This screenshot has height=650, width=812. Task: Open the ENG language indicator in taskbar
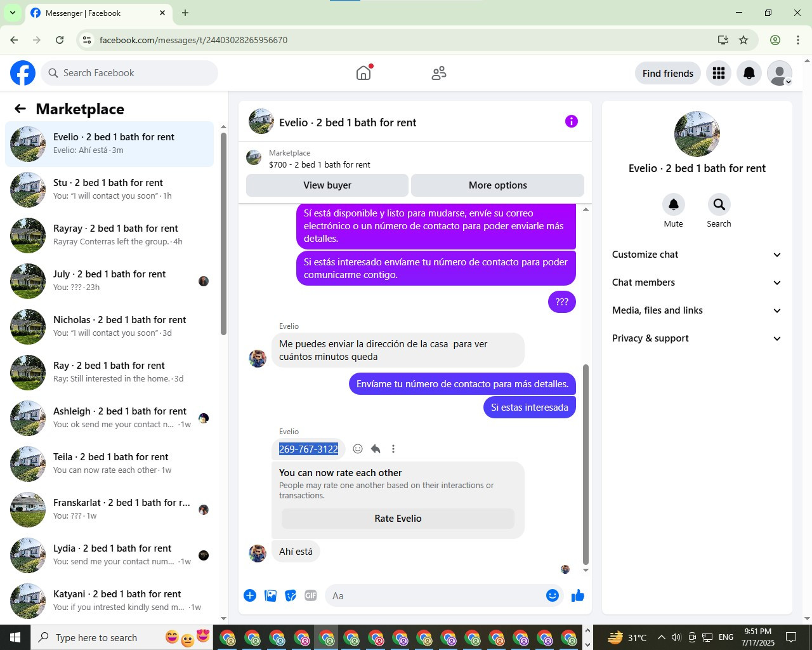[x=726, y=637]
